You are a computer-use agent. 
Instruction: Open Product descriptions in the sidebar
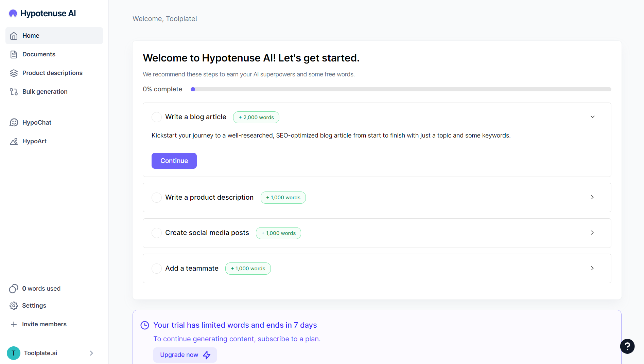coord(54,73)
